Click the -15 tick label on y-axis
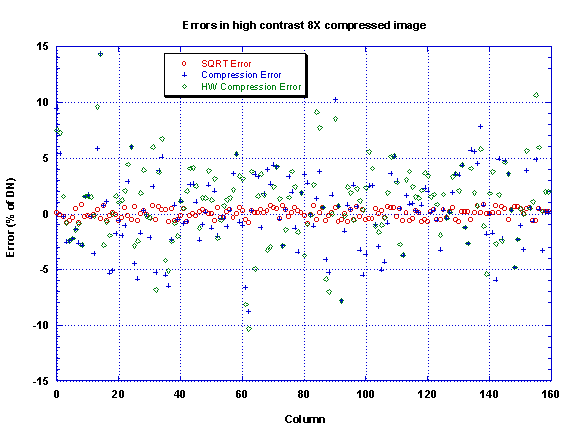This screenshot has width=576, height=432. coord(40,381)
